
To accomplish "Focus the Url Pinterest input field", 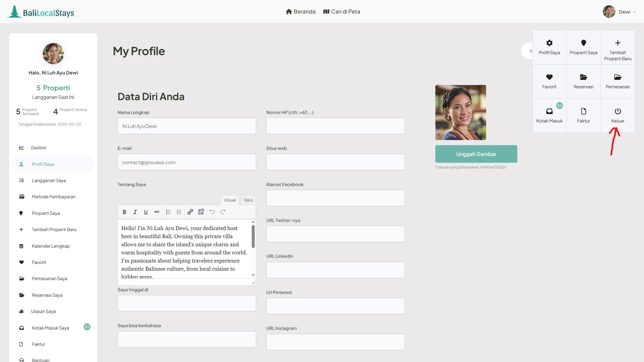I will click(x=335, y=306).
